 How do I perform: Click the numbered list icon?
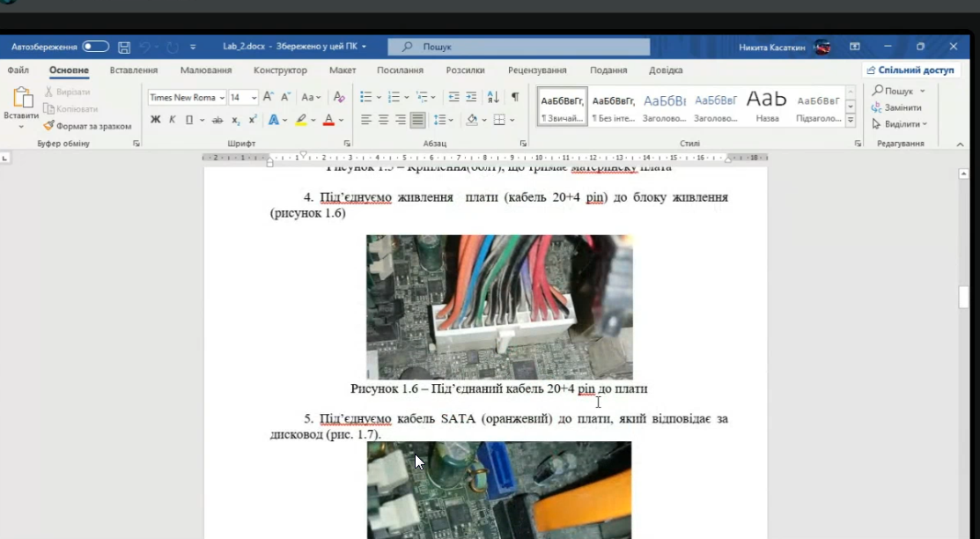393,97
